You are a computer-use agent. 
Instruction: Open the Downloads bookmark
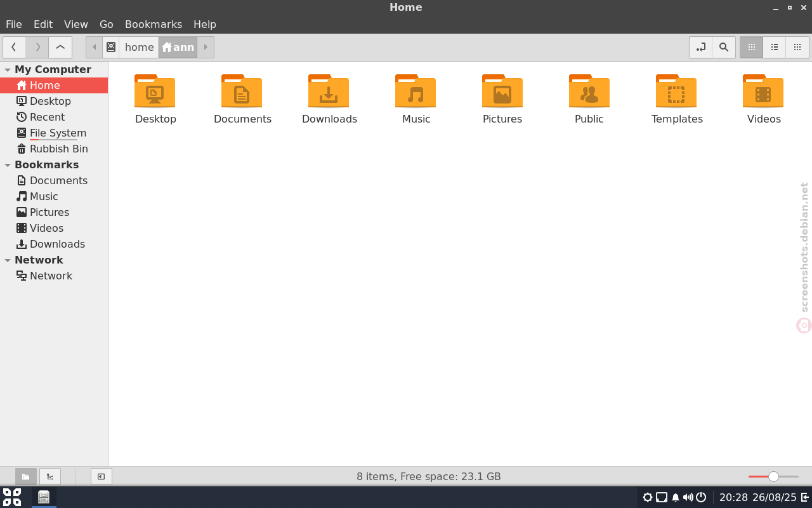coord(54,244)
